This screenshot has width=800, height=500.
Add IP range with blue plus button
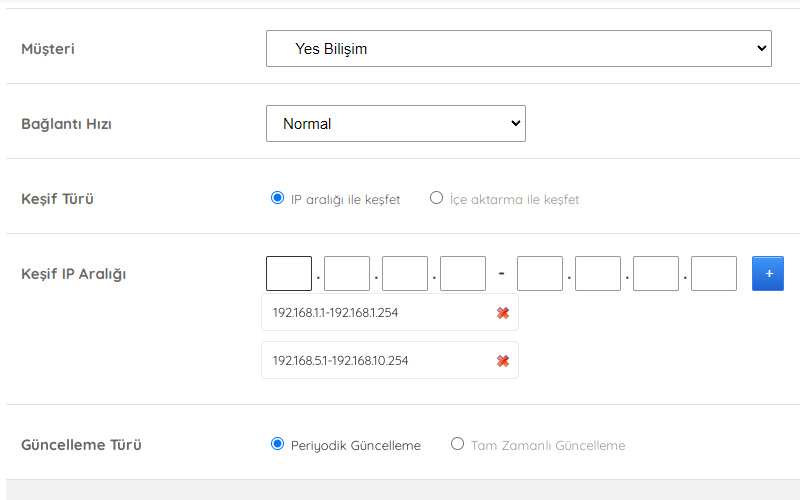(767, 273)
